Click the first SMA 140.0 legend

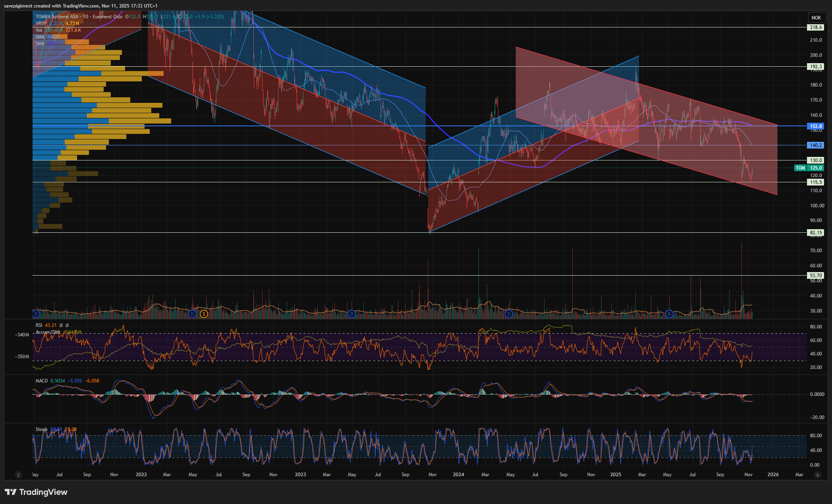click(40, 37)
